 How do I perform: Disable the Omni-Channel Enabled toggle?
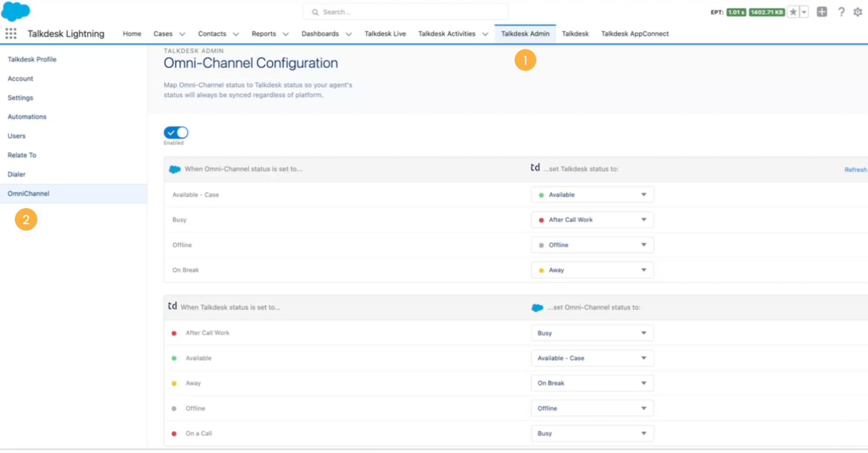tap(176, 132)
